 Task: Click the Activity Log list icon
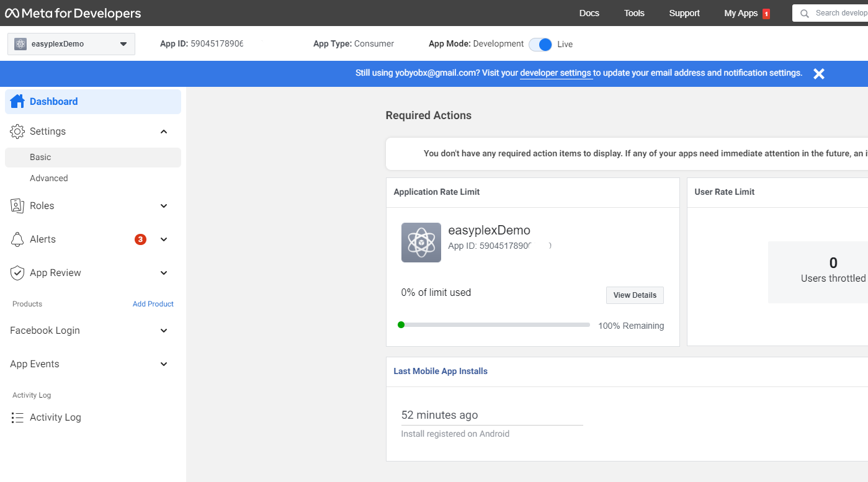pyautogui.click(x=17, y=417)
